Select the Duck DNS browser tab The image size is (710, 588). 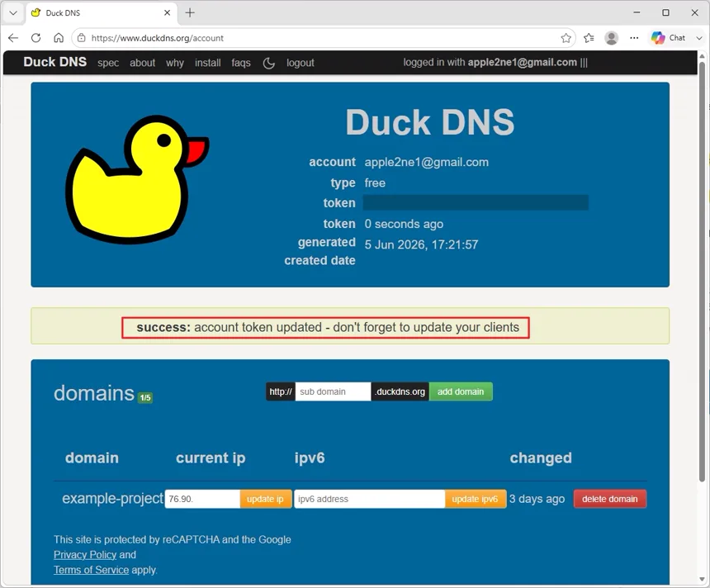(101, 12)
